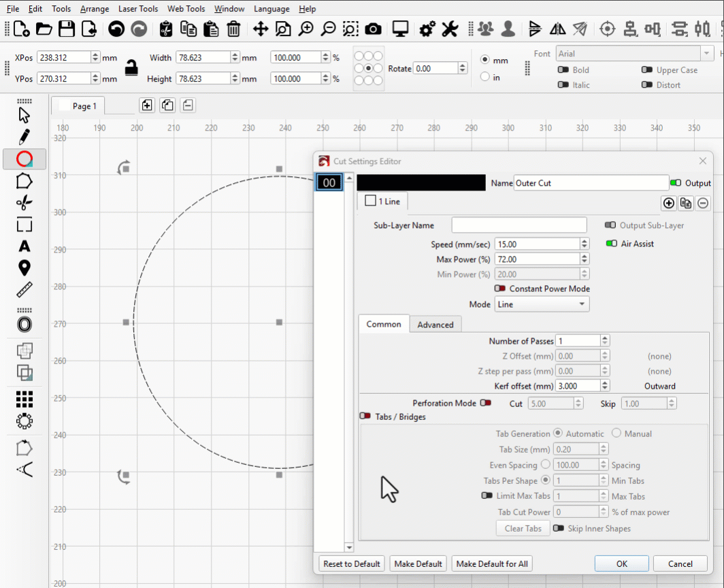Viewport: 724px width, 588px height.
Task: Open camera capture tool in toolbar
Action: point(373,29)
